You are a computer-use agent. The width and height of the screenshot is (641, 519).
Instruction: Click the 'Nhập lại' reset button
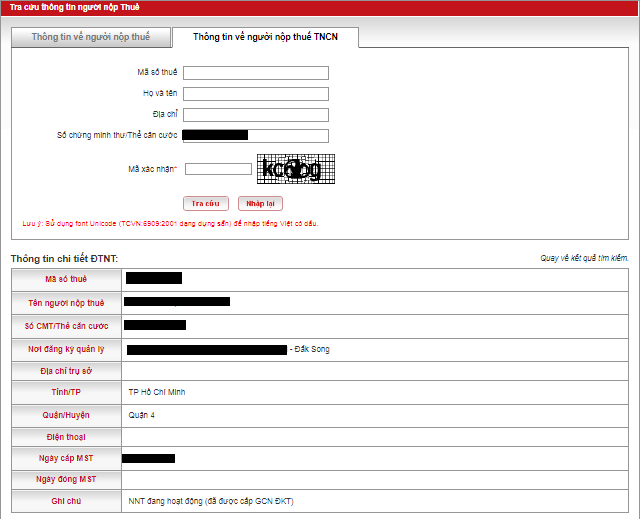pos(260,204)
